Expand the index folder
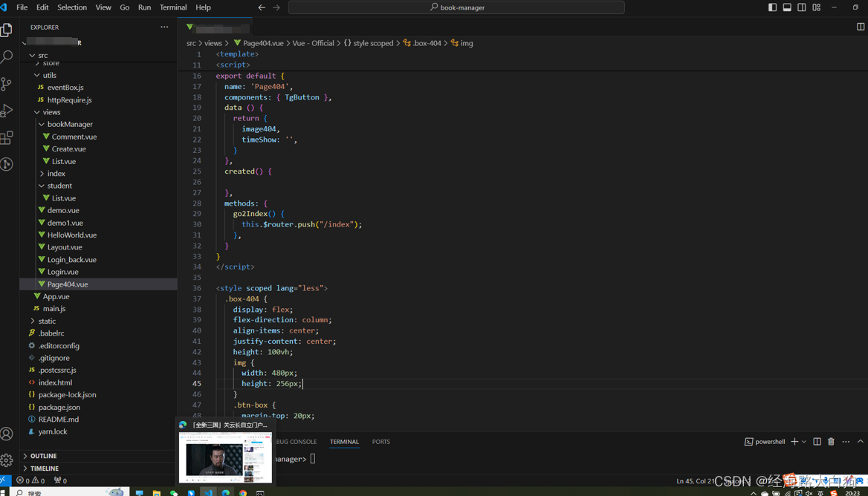Screen dimensions: 868x496 point(42,174)
